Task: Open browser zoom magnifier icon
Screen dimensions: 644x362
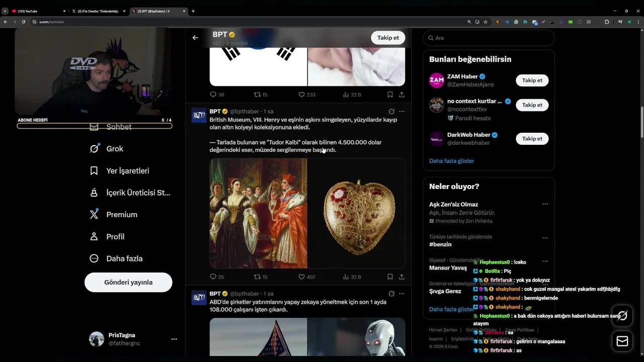Action: click(x=469, y=22)
